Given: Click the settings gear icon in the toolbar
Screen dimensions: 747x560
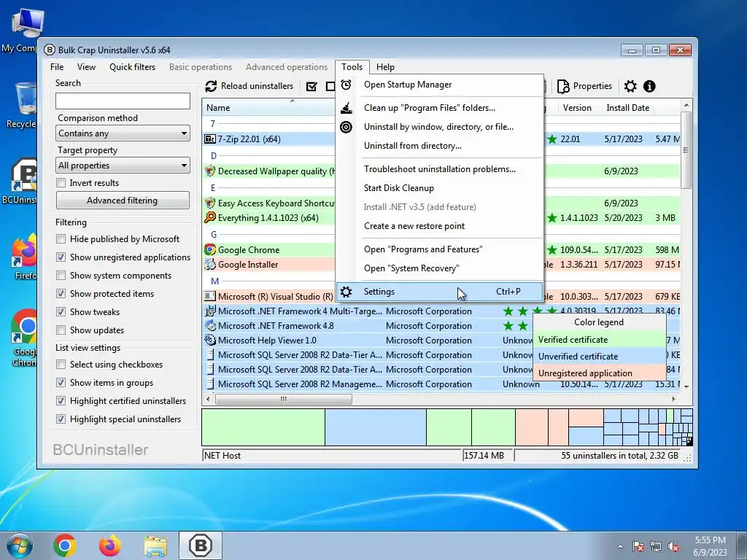Looking at the screenshot, I should (x=630, y=86).
